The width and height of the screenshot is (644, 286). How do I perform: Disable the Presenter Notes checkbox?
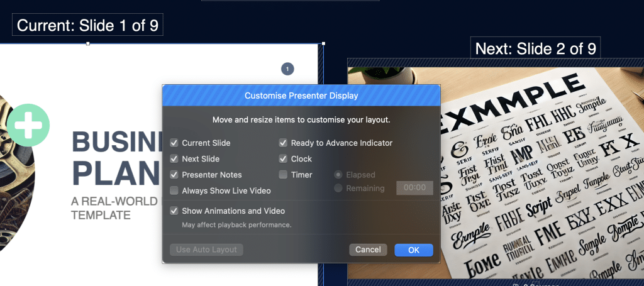point(174,175)
